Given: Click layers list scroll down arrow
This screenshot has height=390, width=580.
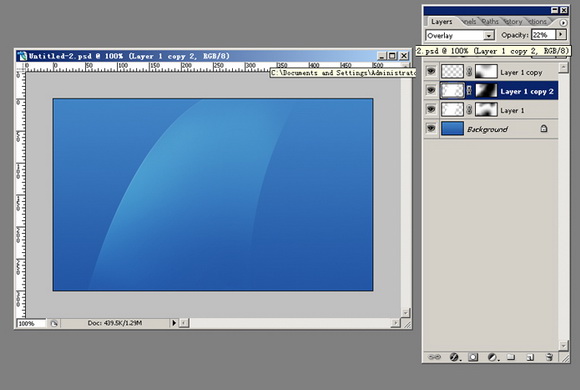Looking at the screenshot, I should click(x=563, y=346).
